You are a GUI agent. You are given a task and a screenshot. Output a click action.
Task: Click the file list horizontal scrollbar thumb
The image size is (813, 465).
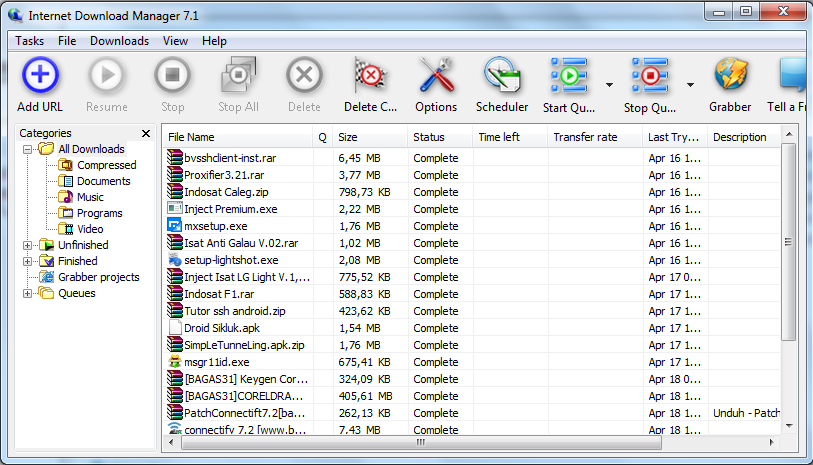[421, 443]
